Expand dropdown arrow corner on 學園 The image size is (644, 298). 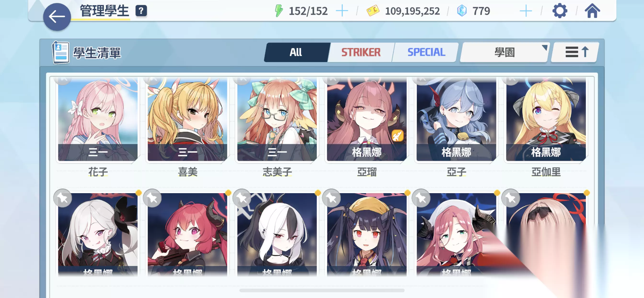544,47
